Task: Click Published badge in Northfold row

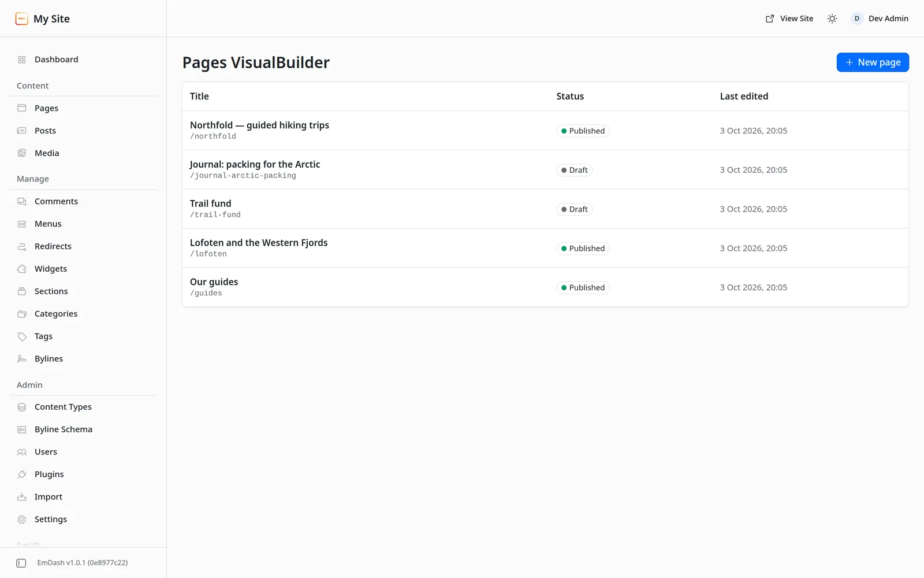Action: [583, 131]
